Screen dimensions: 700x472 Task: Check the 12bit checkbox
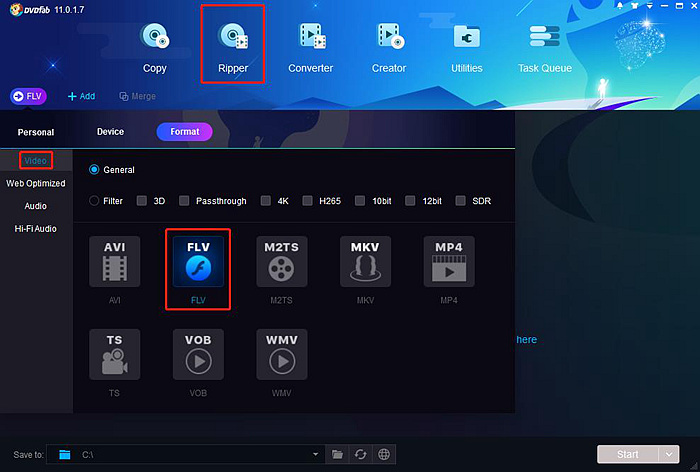point(410,200)
